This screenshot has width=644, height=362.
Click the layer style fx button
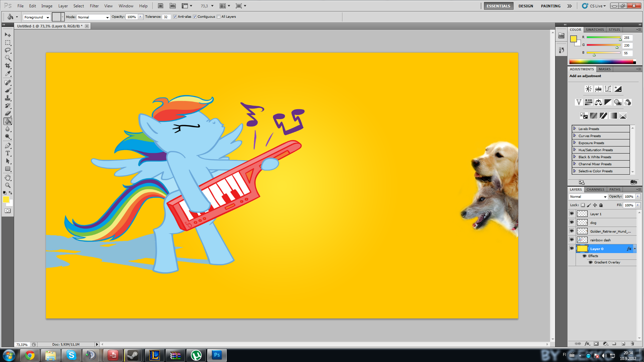(x=587, y=344)
